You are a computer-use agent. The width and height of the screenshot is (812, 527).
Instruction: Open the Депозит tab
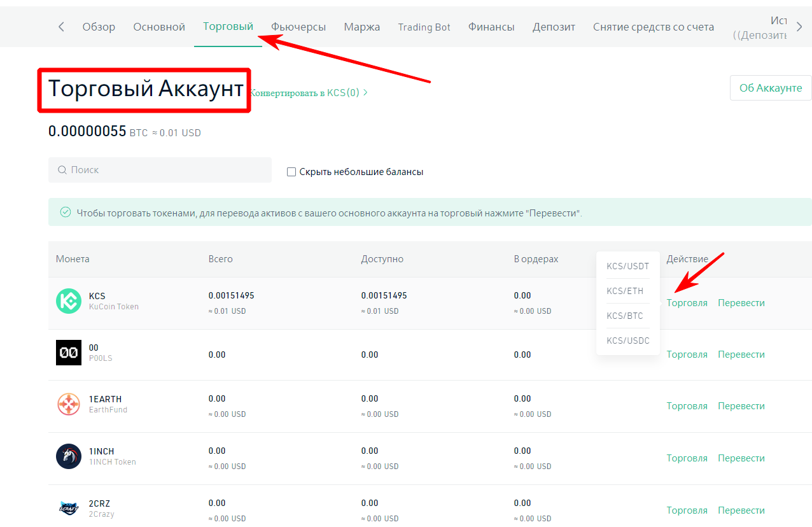[554, 27]
